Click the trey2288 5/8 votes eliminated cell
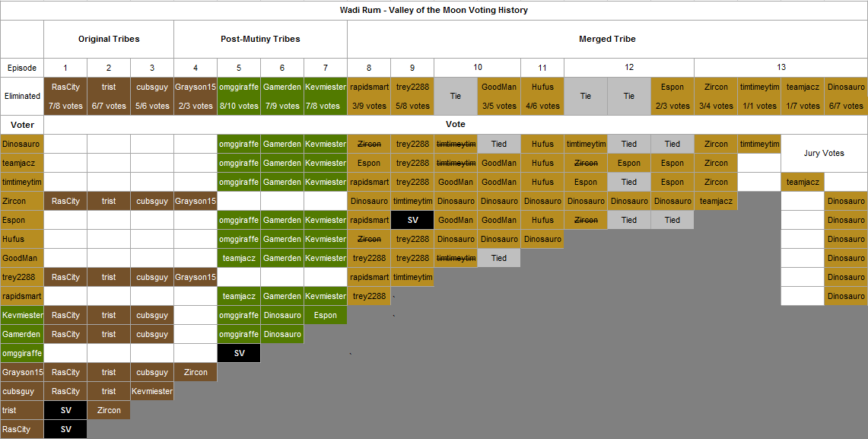This screenshot has width=868, height=439. (412, 96)
